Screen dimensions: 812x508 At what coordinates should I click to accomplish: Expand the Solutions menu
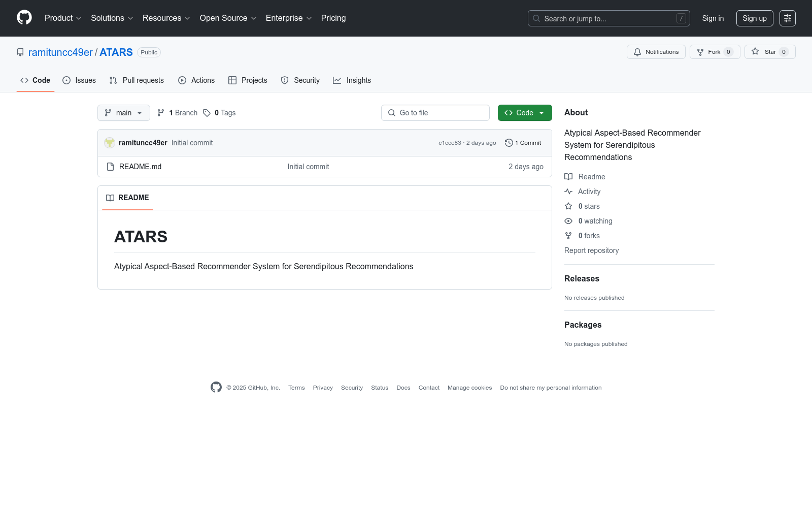pyautogui.click(x=112, y=18)
